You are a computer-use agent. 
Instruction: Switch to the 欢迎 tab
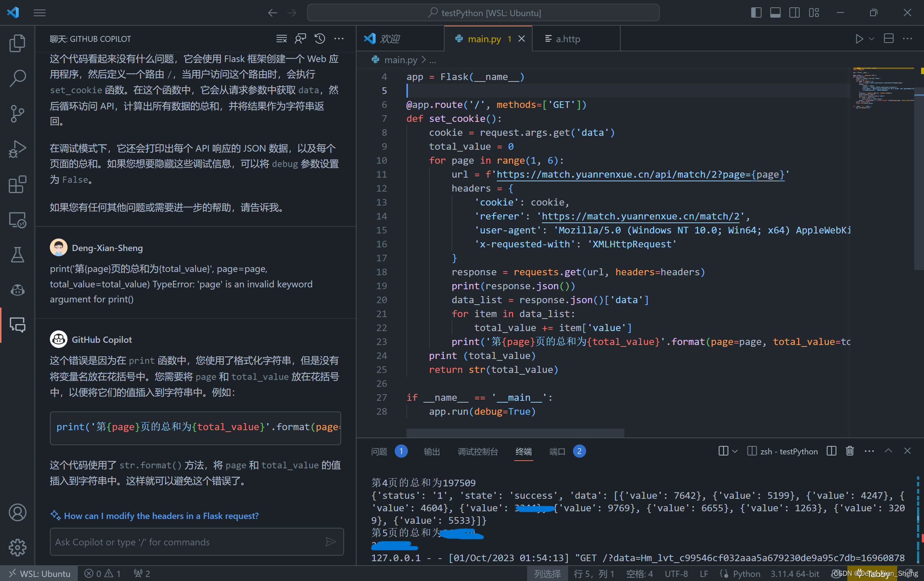click(400, 39)
